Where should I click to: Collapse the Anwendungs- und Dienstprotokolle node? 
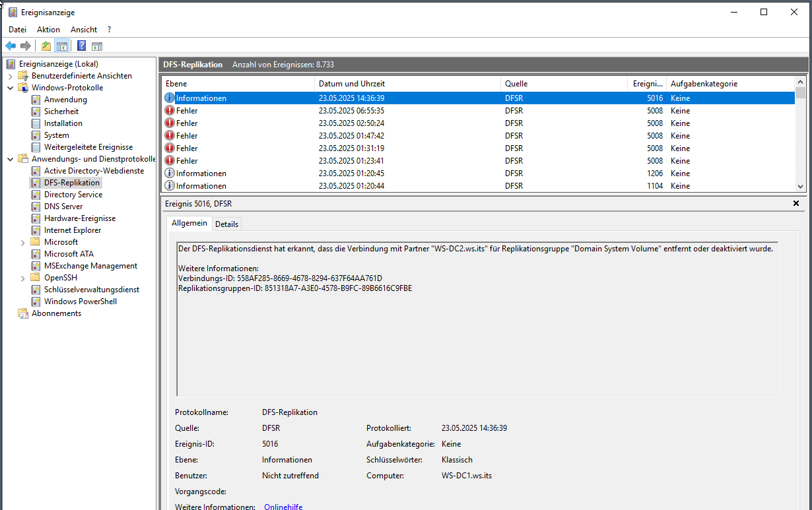[10, 159]
